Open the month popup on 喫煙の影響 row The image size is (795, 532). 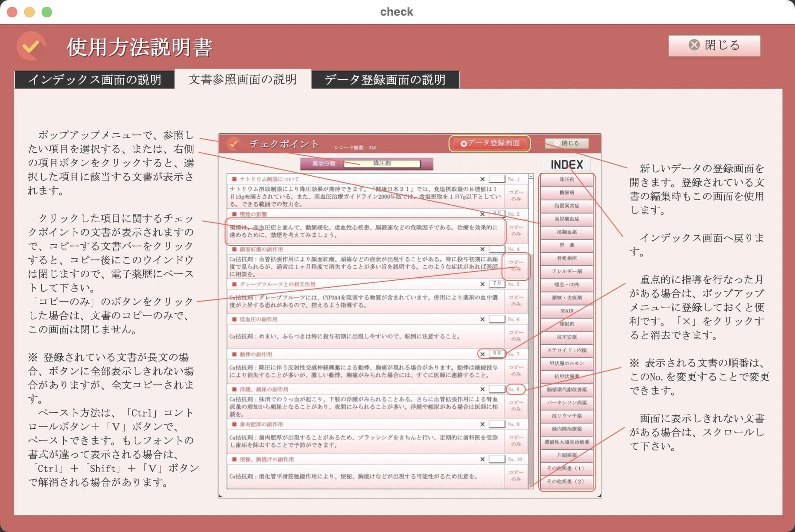pos(496,213)
